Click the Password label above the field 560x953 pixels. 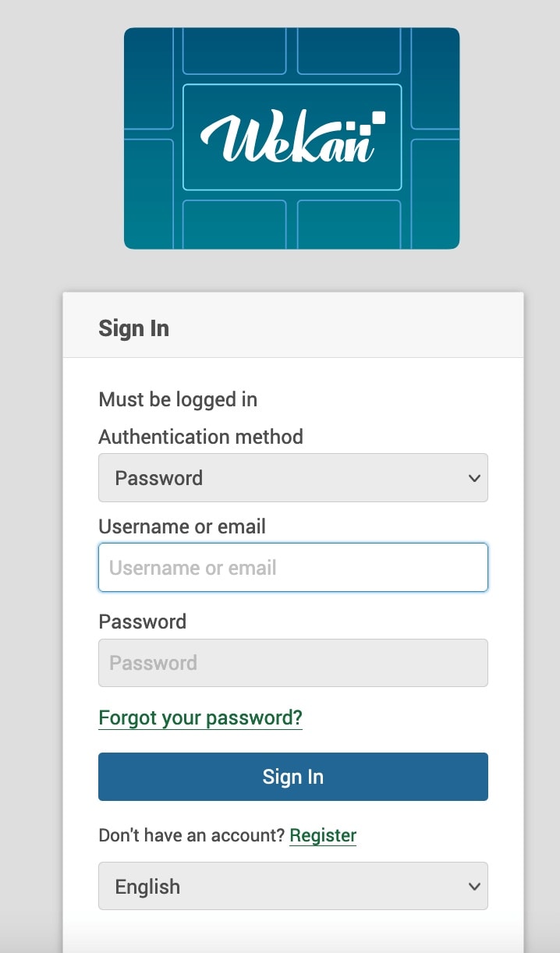[x=142, y=622]
